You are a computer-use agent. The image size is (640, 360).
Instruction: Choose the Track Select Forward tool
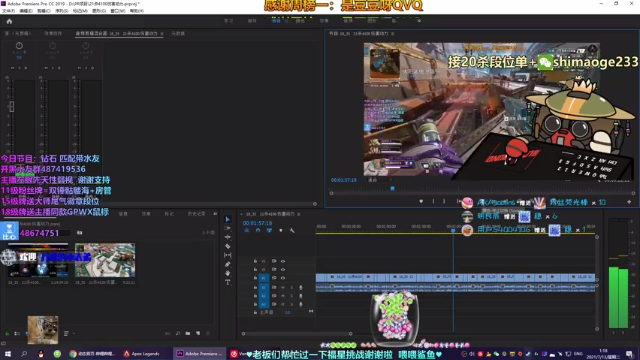click(228, 228)
